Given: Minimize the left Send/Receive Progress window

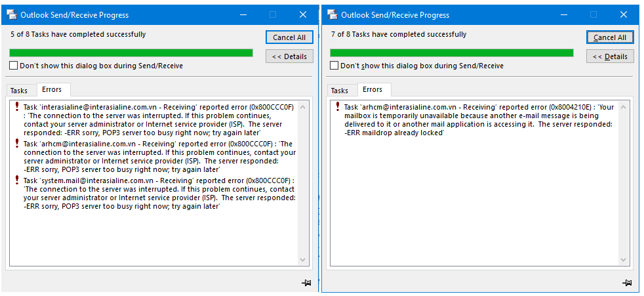Looking at the screenshot, I should coord(245,15).
